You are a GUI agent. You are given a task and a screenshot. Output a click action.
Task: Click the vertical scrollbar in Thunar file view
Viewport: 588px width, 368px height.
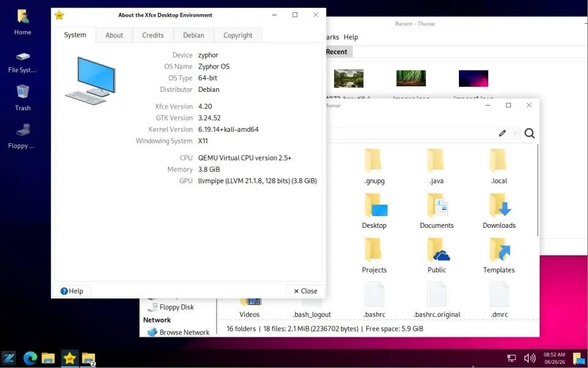[538, 190]
